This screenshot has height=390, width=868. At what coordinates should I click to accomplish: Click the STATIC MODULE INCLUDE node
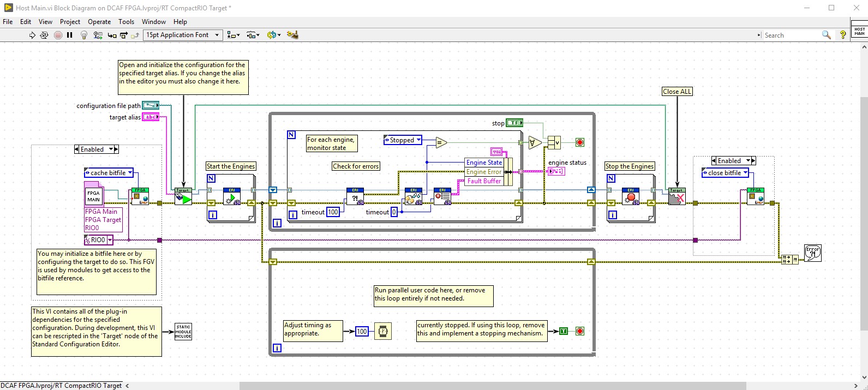tap(183, 332)
